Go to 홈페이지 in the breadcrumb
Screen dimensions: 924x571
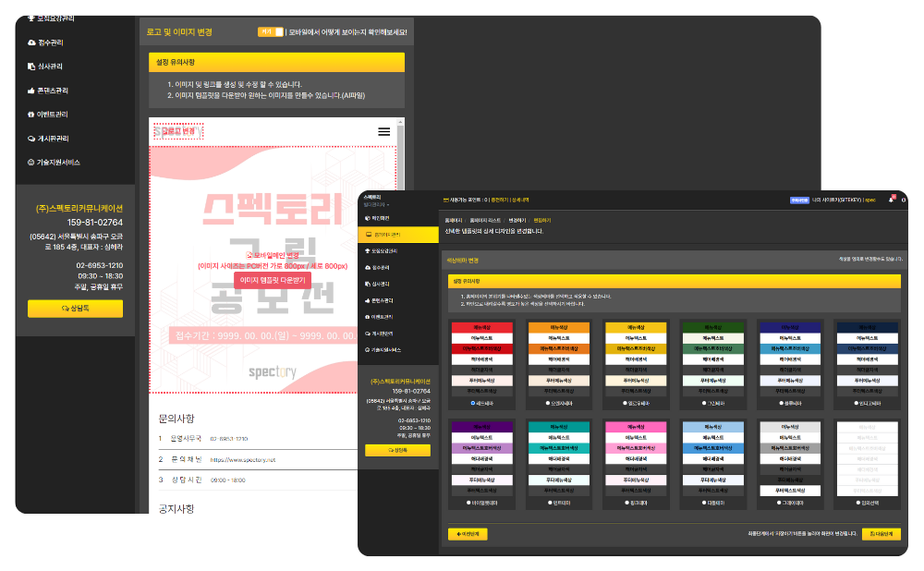tap(453, 221)
